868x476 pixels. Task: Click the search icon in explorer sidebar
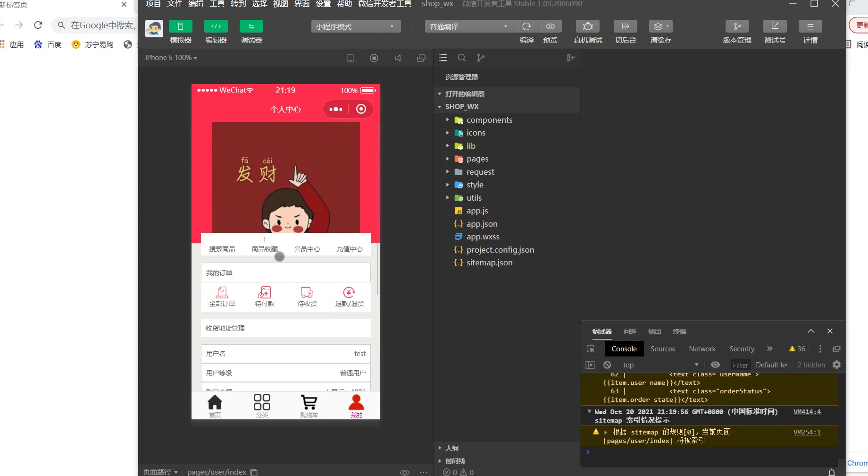(462, 58)
